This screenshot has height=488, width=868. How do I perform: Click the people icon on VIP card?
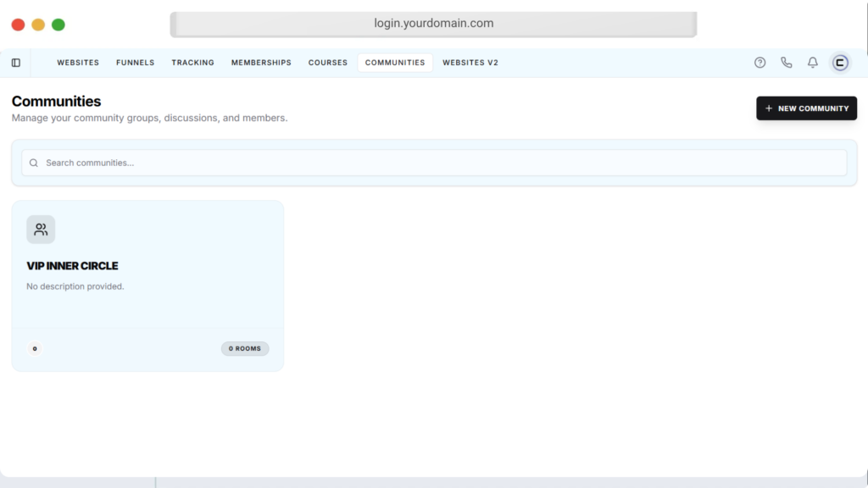41,230
